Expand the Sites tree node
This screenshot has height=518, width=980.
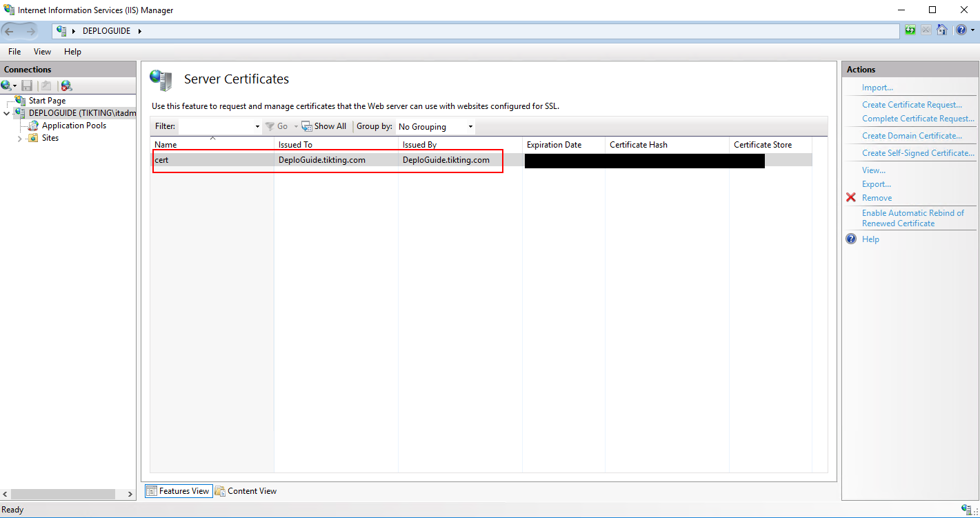(x=19, y=139)
